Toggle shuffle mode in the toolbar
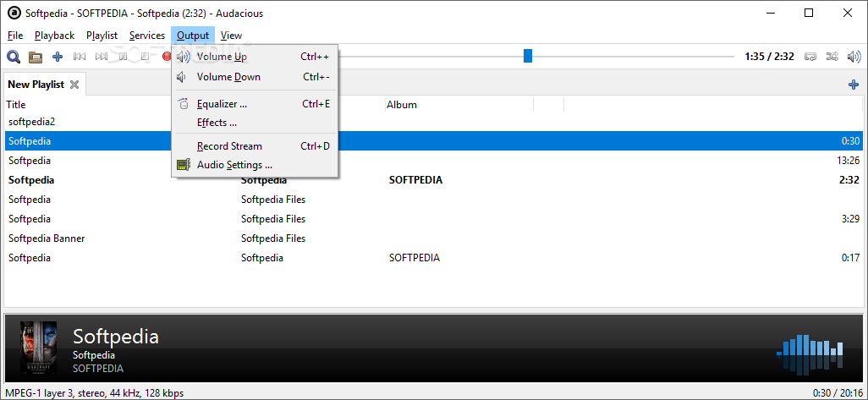The image size is (868, 400). (832, 57)
